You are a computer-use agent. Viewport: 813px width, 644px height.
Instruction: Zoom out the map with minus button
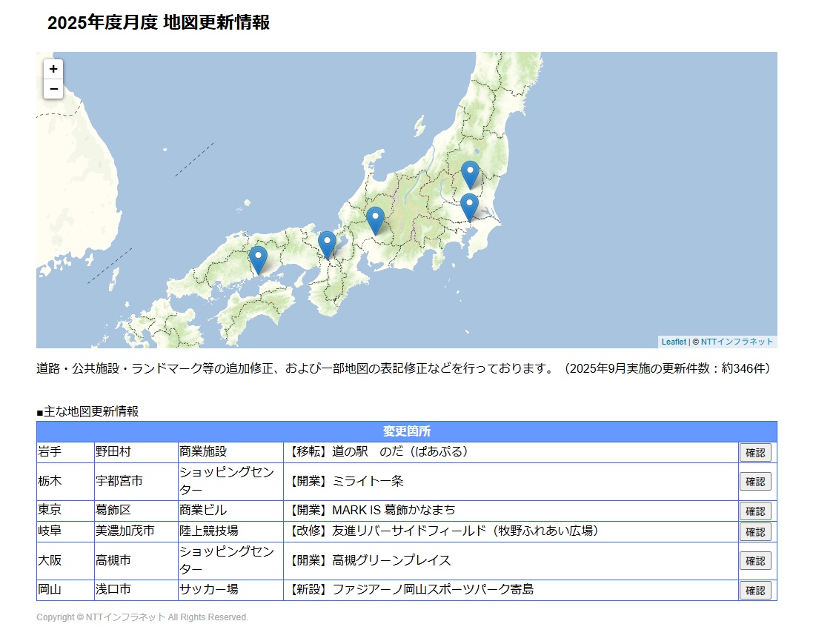53,89
